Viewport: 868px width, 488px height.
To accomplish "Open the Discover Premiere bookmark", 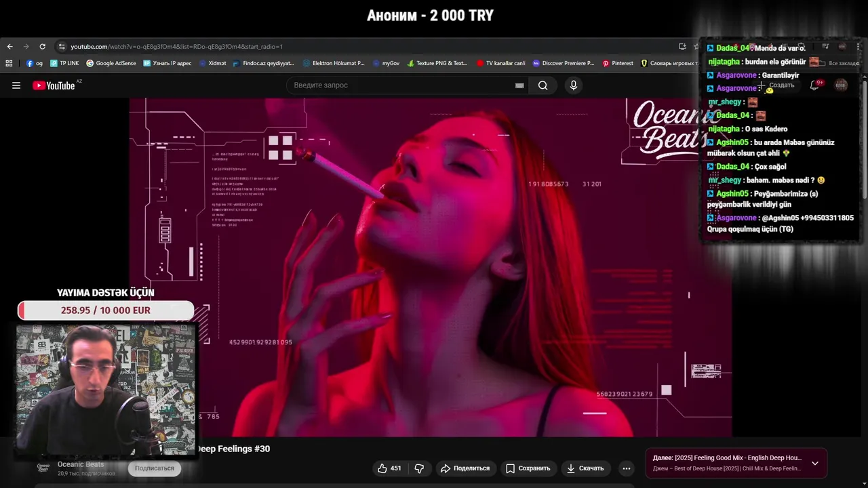I will [x=563, y=63].
